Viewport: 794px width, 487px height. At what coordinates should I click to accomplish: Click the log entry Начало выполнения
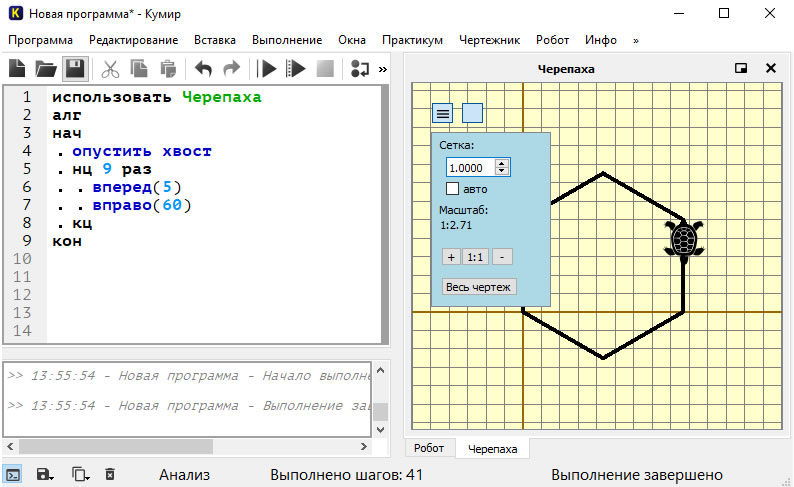click(189, 376)
